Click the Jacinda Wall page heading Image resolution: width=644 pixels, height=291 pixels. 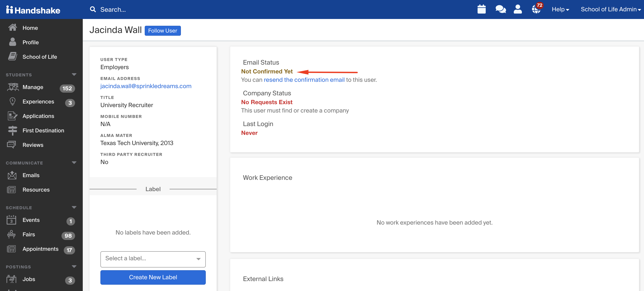pyautogui.click(x=116, y=30)
